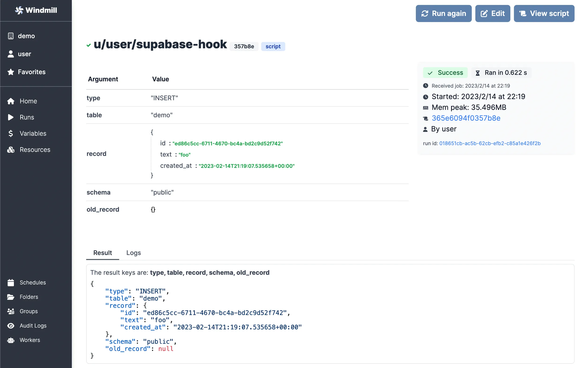Viewport: 588px width, 368px height.
Task: Select the Result tab
Action: pyautogui.click(x=103, y=253)
